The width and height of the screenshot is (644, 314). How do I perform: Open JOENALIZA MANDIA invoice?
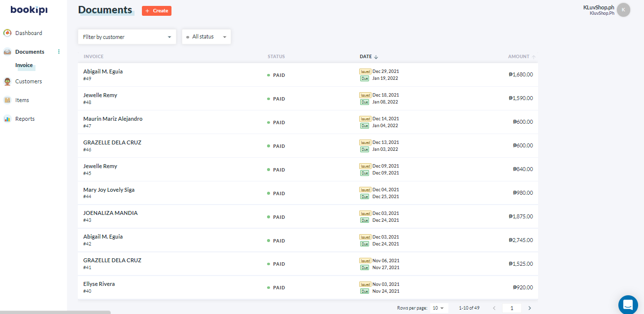(308, 217)
